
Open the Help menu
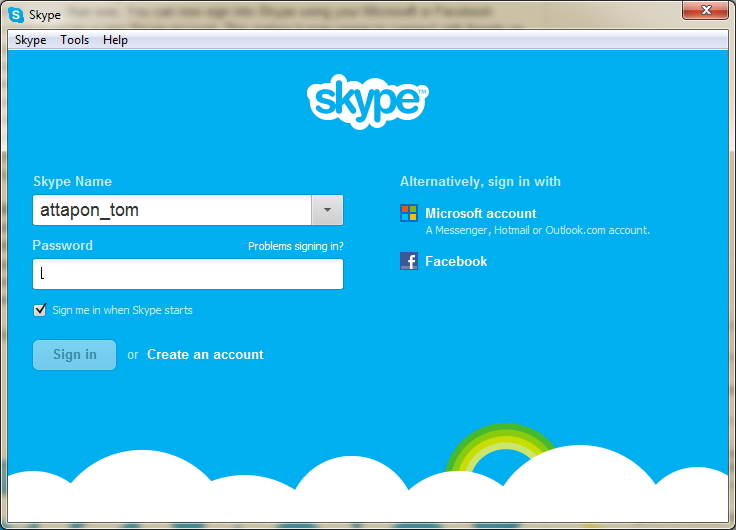coord(115,40)
